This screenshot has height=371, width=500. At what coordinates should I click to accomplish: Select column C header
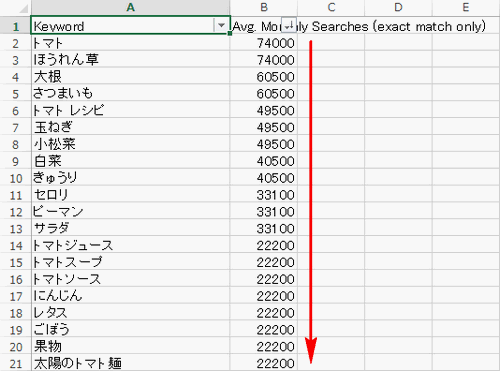(x=331, y=7)
